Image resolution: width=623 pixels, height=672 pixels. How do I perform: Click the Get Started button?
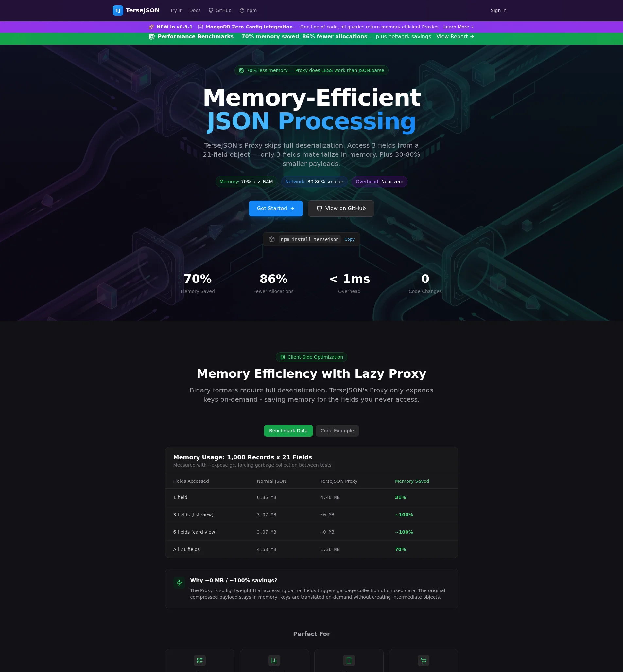point(275,208)
